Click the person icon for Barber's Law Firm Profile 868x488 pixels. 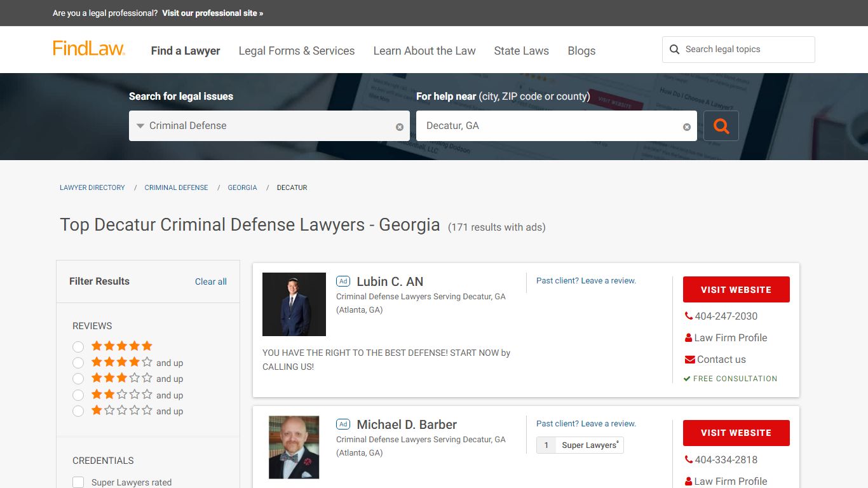click(x=688, y=481)
